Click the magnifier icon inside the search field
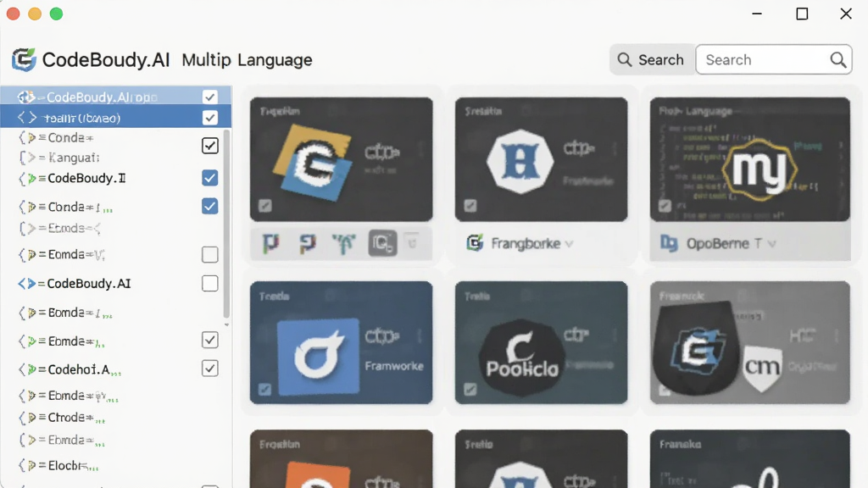The width and height of the screenshot is (868, 488). [838, 60]
